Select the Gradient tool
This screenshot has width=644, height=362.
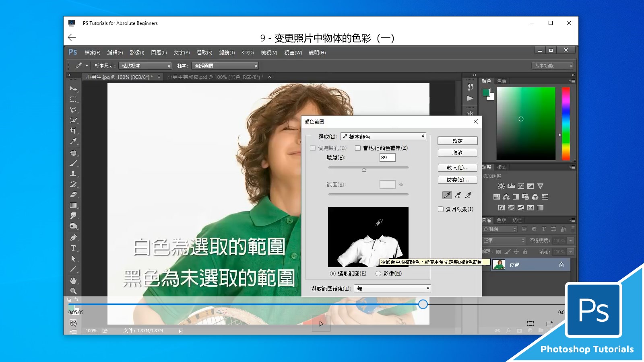73,205
